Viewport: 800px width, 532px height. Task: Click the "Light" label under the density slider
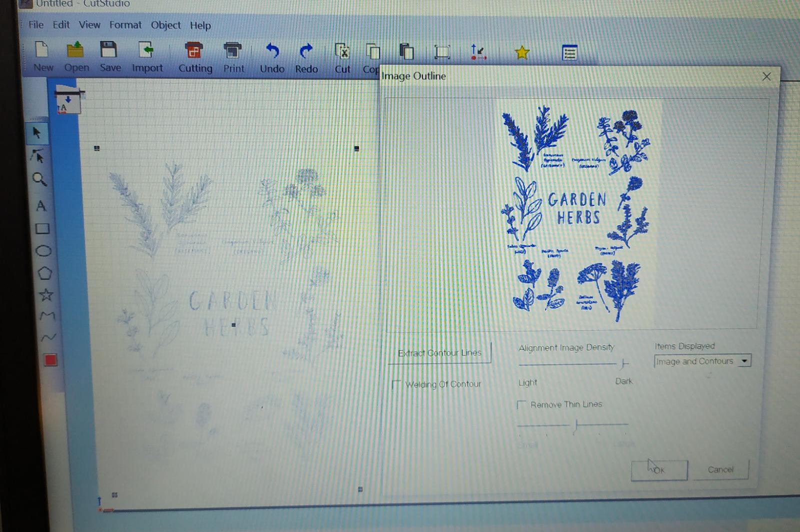click(x=527, y=383)
